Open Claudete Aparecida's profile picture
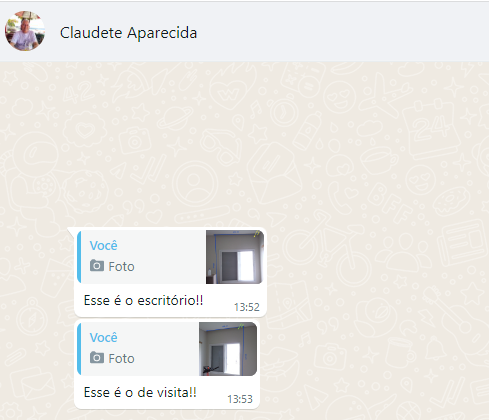 tap(25, 31)
